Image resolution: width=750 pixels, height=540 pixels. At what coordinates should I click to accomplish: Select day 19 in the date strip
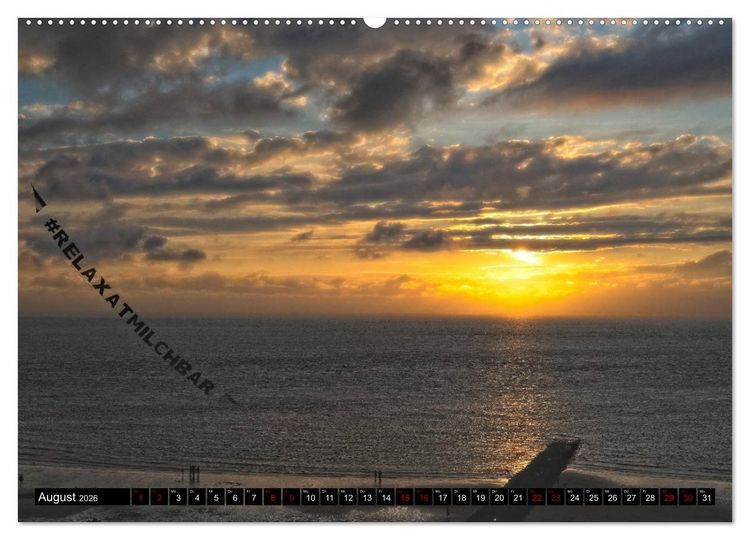coord(481,497)
